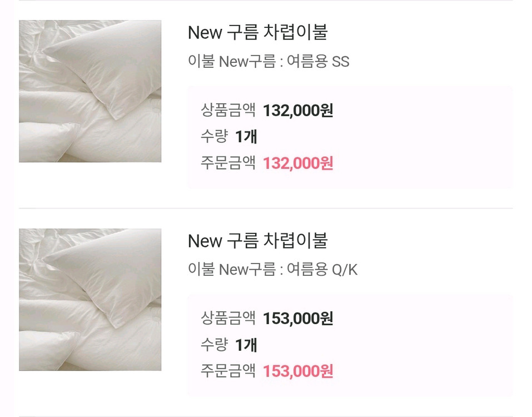Image resolution: width=532 pixels, height=417 pixels.
Task: Click the 상품금액 label in the SS item
Action: [x=228, y=111]
